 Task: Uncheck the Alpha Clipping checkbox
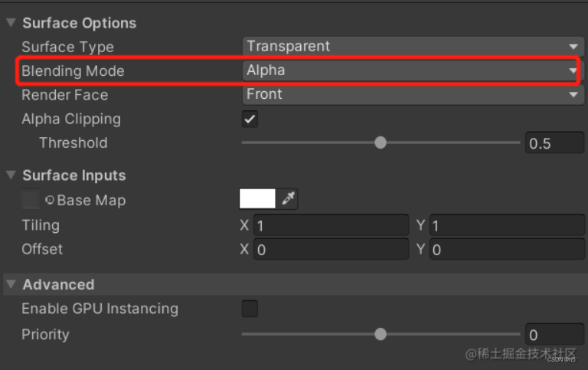tap(250, 120)
